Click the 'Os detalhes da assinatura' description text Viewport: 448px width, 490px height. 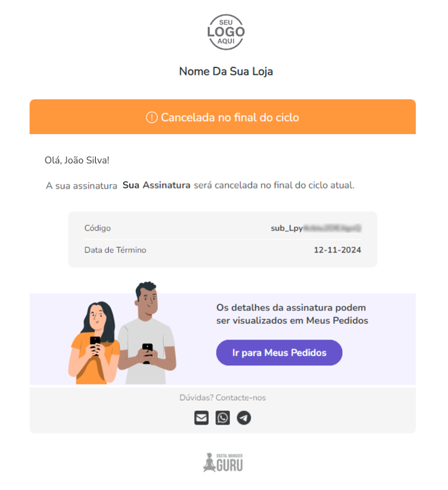(x=292, y=314)
